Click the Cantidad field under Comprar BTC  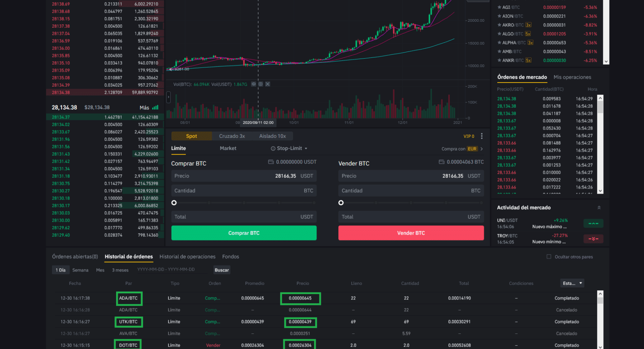244,191
